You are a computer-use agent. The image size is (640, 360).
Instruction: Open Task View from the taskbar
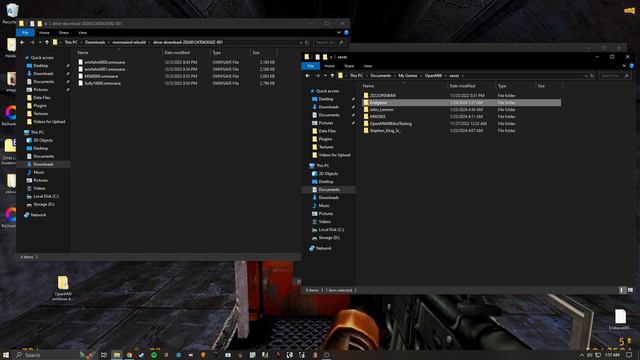click(x=104, y=355)
